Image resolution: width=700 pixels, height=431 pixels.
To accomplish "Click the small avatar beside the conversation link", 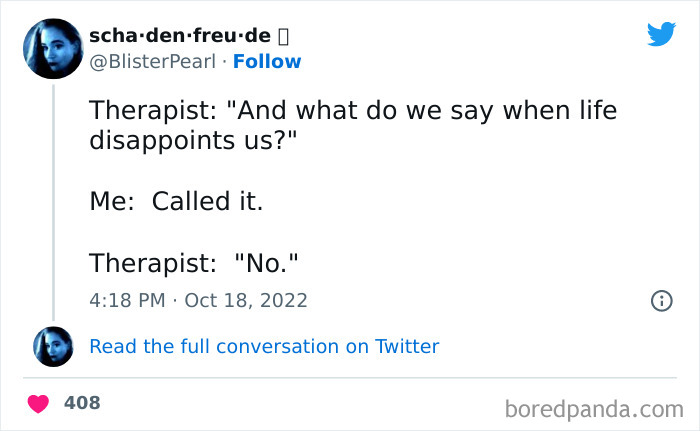I will pos(53,346).
